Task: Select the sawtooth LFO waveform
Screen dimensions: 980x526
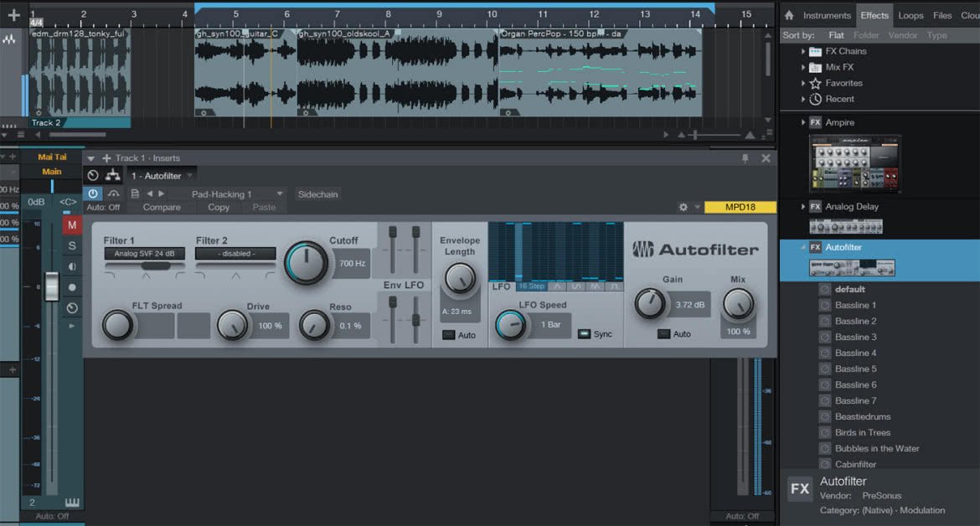Action: pos(596,286)
